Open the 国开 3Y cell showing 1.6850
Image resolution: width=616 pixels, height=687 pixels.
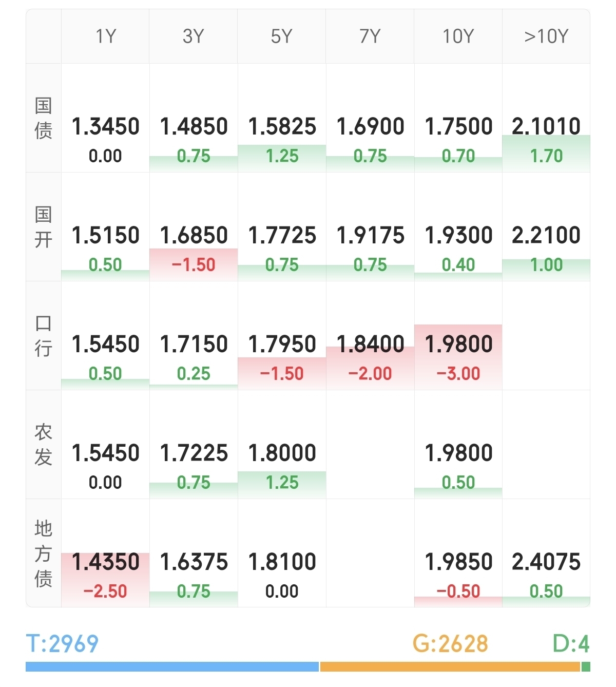(194, 236)
